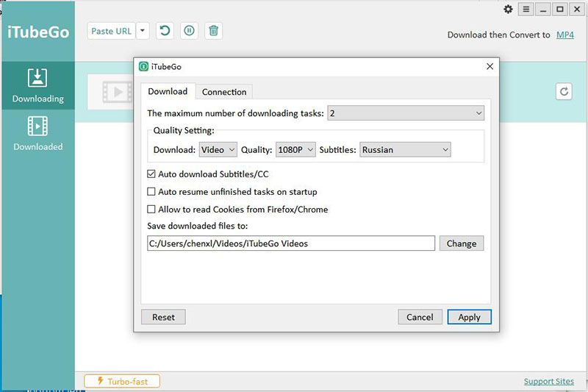Click the resume all downloads icon
This screenshot has height=392, width=588.
(x=165, y=30)
